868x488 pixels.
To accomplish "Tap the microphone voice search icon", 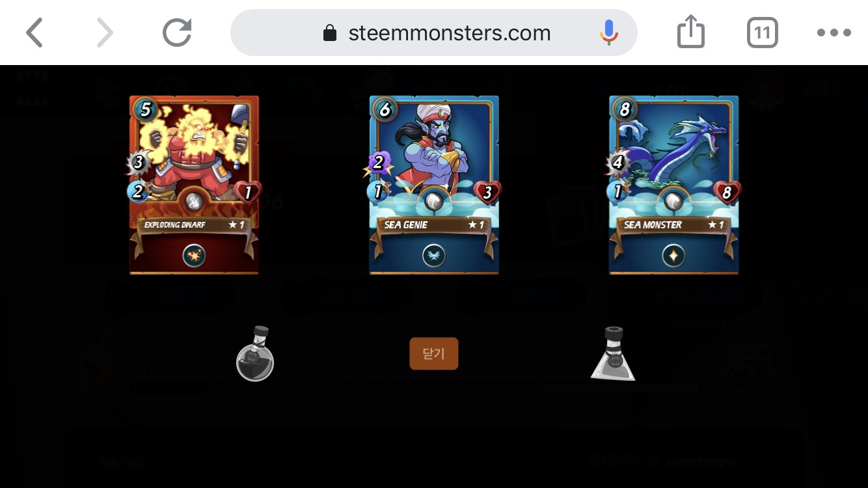I will coord(608,33).
